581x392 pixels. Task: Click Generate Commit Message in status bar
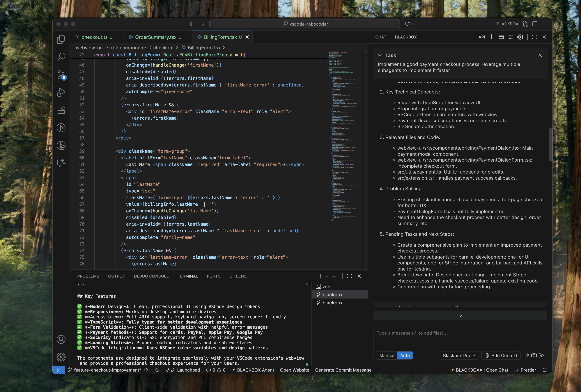(x=343, y=370)
